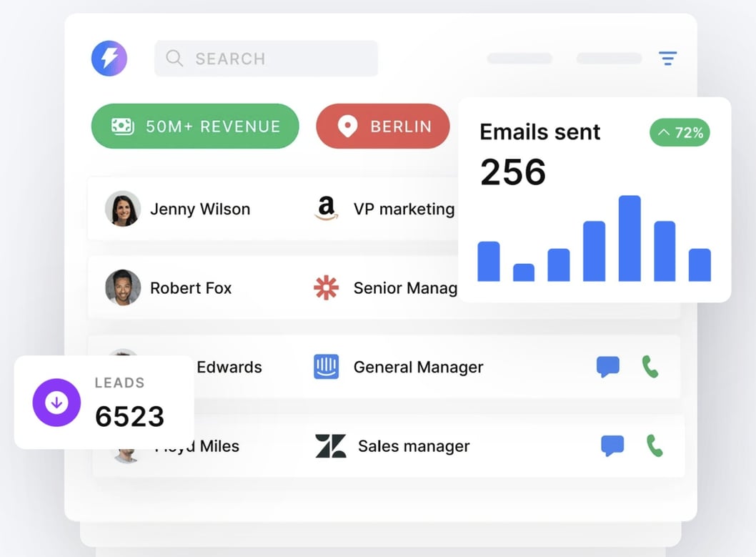Open Robert Fox's avatar photo
The width and height of the screenshot is (756, 557).
click(x=123, y=287)
